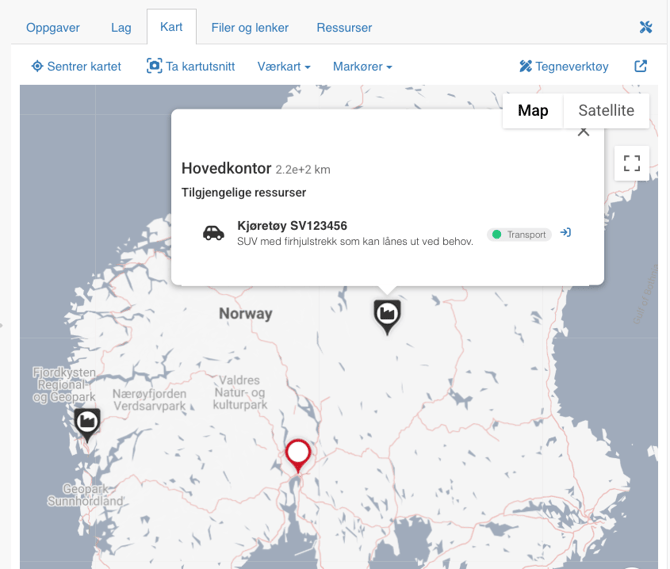670x569 pixels.
Task: Click Sentrer kartet to center the map
Action: point(76,66)
